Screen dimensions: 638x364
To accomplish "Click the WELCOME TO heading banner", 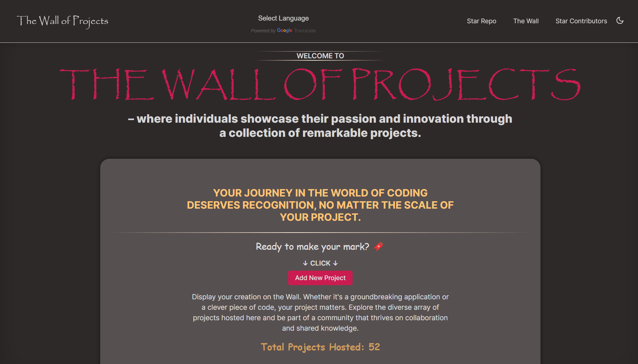I will pyautogui.click(x=320, y=56).
